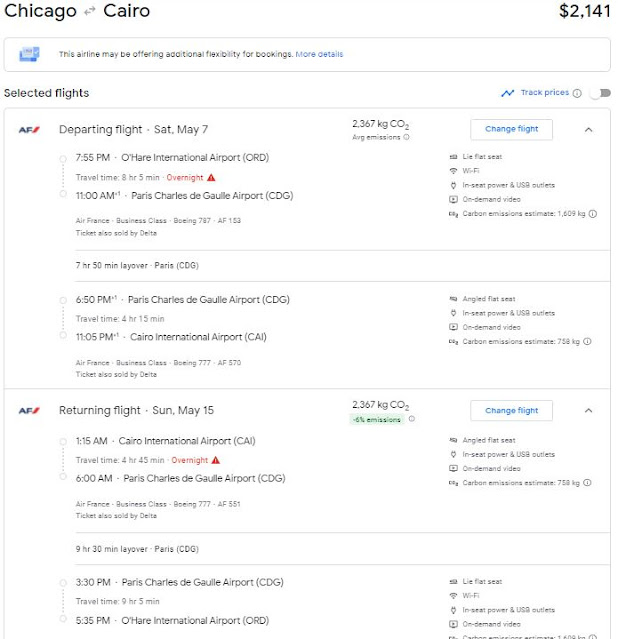Click the info icon beside Track prices
The height and width of the screenshot is (639, 618).
coord(578,93)
